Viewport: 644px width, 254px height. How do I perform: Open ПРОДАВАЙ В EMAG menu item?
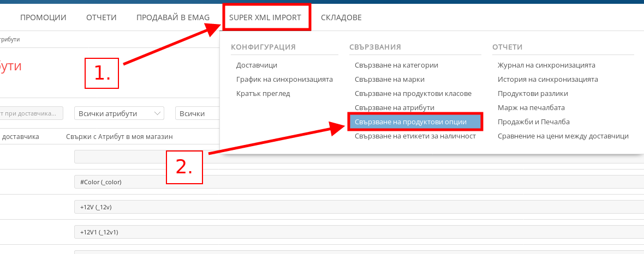(173, 17)
